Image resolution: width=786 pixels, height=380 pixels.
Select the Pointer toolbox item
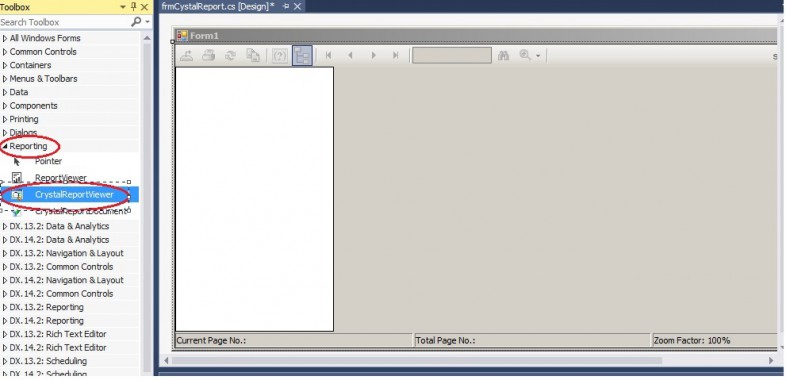70,161
